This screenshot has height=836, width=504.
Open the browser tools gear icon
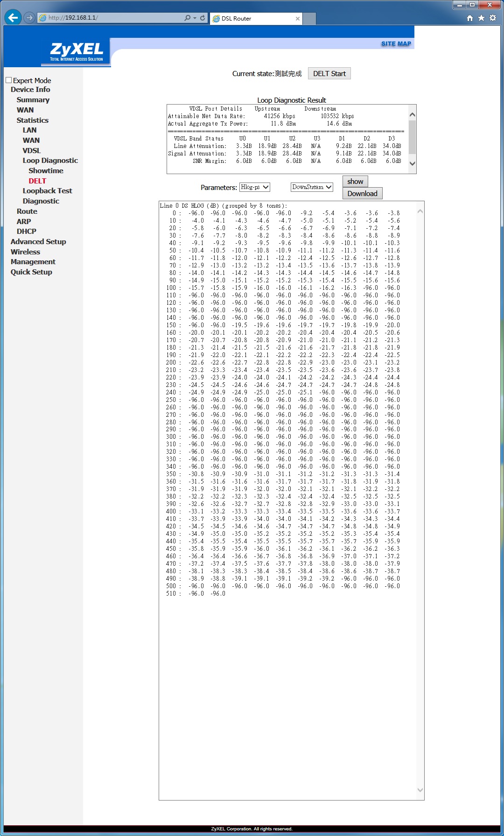pos(493,18)
